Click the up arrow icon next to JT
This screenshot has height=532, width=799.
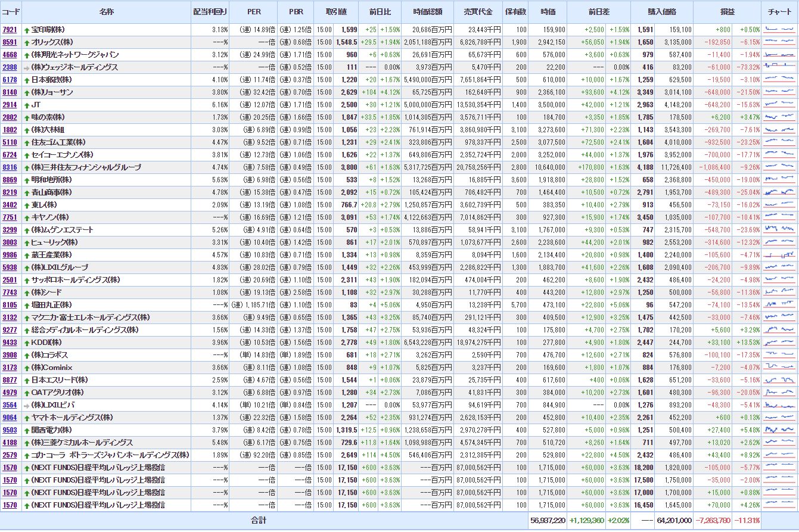[x=27, y=105]
